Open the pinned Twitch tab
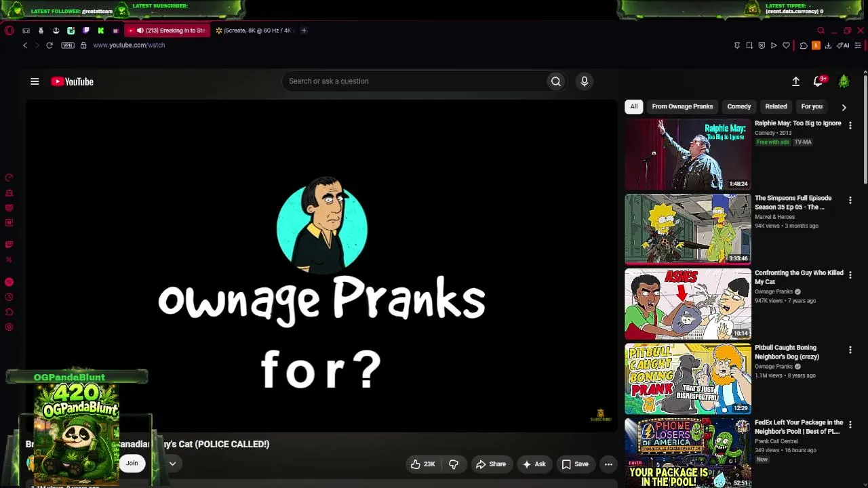 click(85, 30)
